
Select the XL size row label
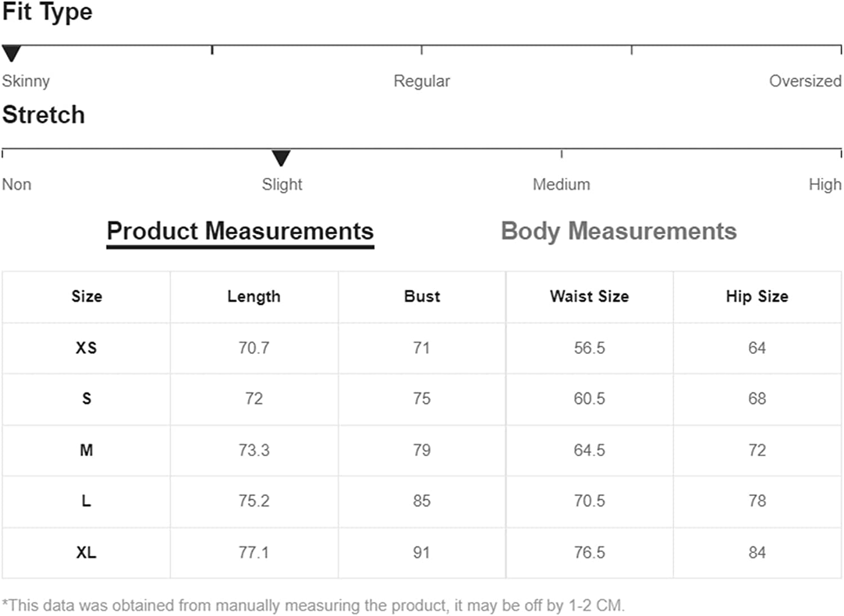click(87, 552)
